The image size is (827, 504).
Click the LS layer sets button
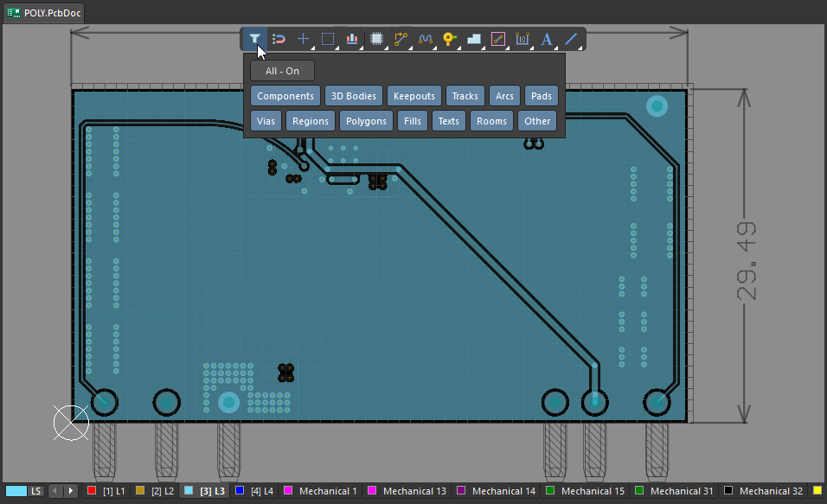(x=35, y=491)
